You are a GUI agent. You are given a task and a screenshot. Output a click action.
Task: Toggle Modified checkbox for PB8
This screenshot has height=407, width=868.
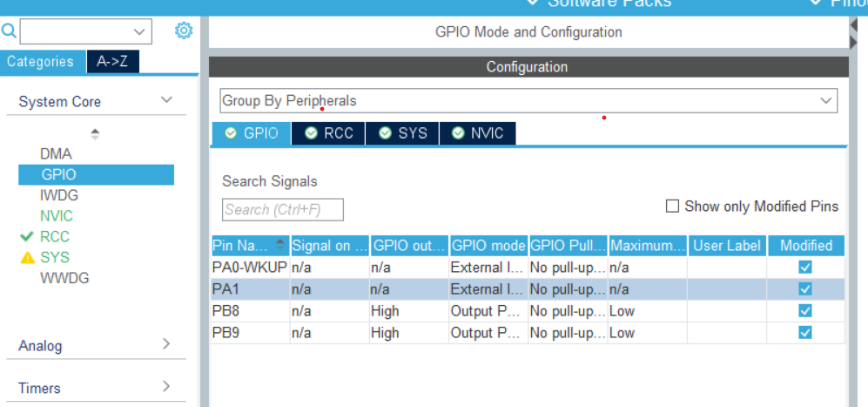point(805,310)
